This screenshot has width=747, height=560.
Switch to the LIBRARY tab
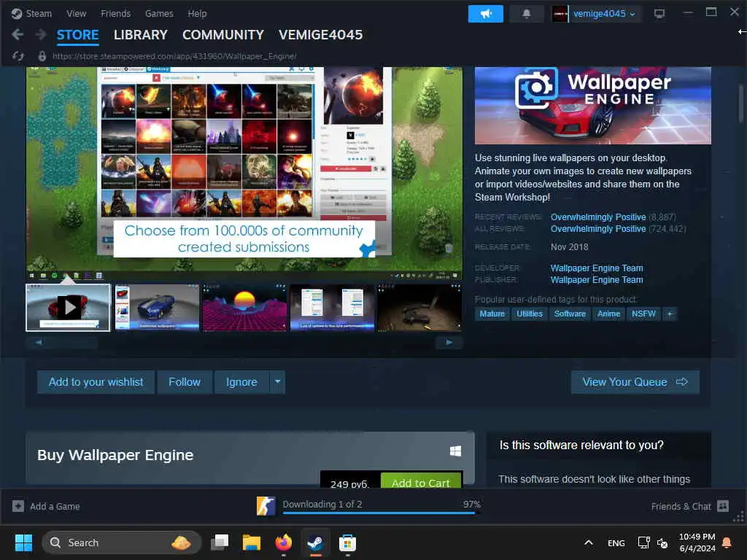141,35
